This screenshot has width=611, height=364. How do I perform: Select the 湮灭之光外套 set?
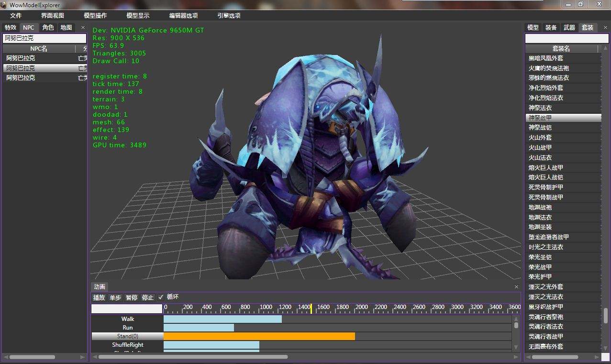(563, 287)
